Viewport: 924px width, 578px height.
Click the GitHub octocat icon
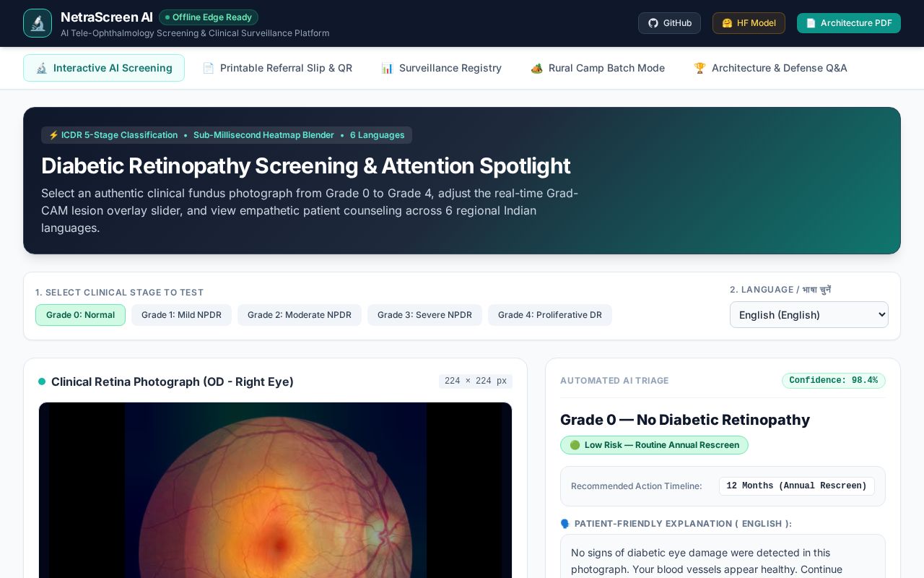653,23
